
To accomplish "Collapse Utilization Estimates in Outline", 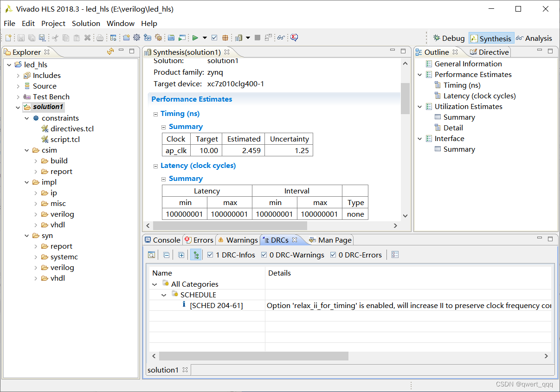I will point(420,107).
